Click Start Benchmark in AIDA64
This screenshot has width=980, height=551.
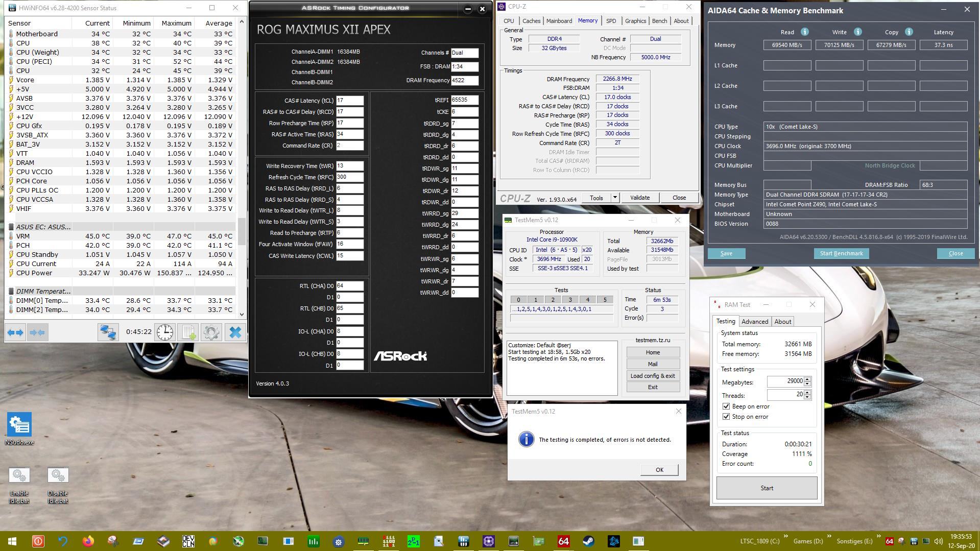(841, 253)
